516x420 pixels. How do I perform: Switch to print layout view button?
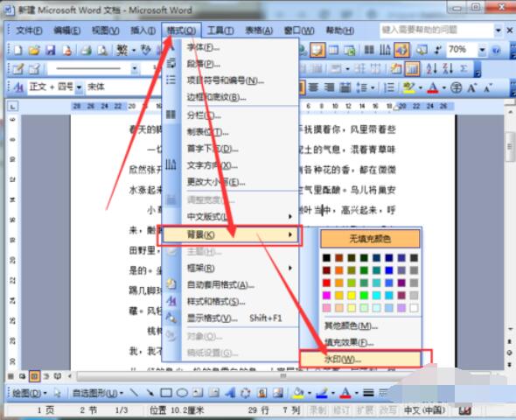pos(34,376)
